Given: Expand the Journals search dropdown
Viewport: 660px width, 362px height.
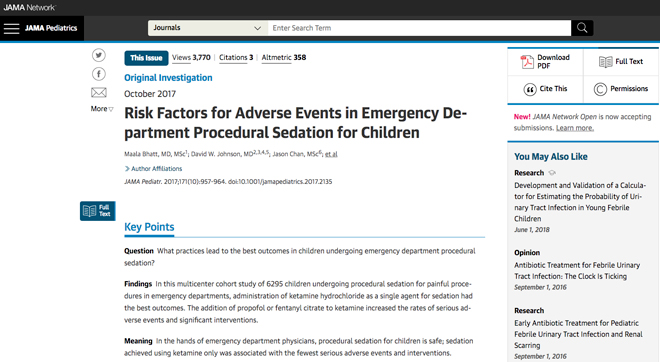Looking at the screenshot, I should tap(208, 28).
